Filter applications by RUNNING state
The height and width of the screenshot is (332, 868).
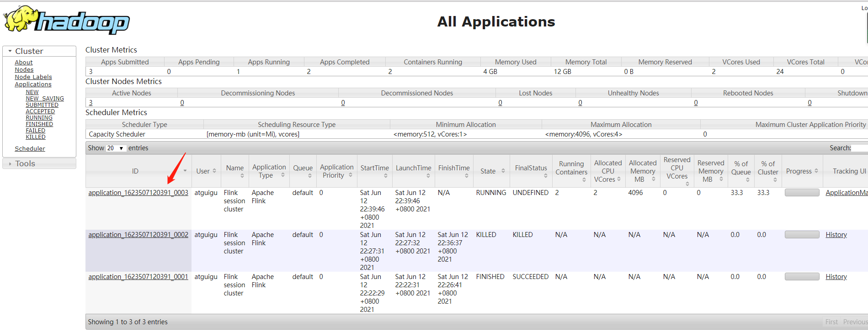pos(39,117)
